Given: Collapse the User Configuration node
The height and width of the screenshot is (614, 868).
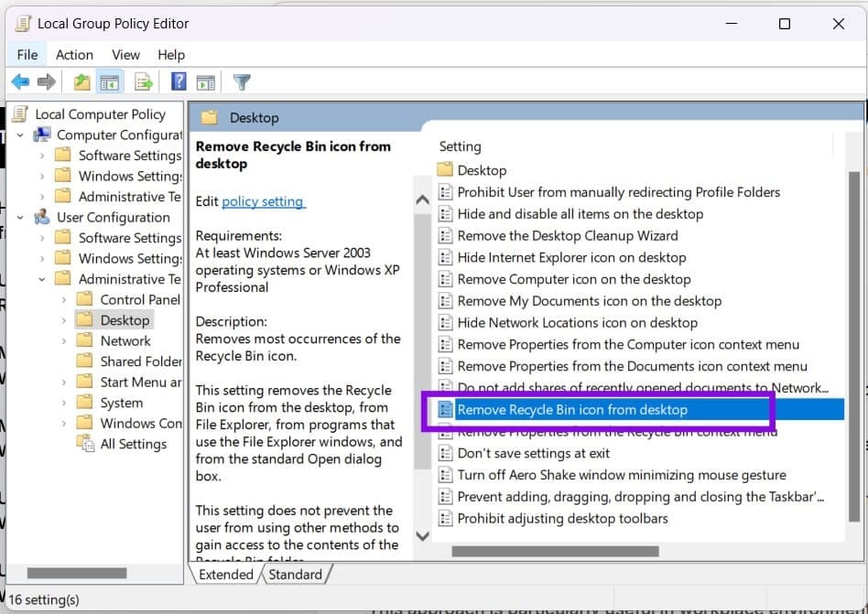Looking at the screenshot, I should click(x=20, y=218).
